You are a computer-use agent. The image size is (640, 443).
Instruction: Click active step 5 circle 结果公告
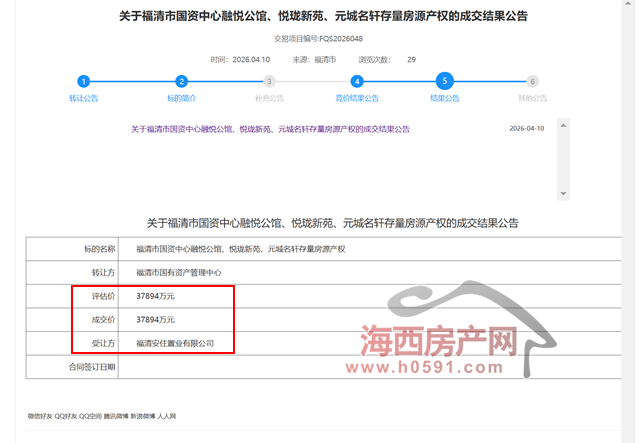coord(444,81)
